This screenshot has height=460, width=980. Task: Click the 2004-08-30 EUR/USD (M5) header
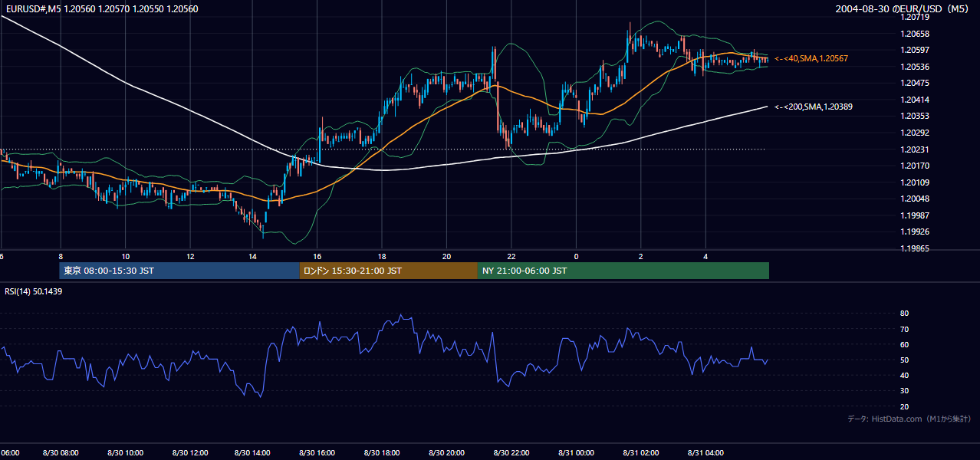903,9
